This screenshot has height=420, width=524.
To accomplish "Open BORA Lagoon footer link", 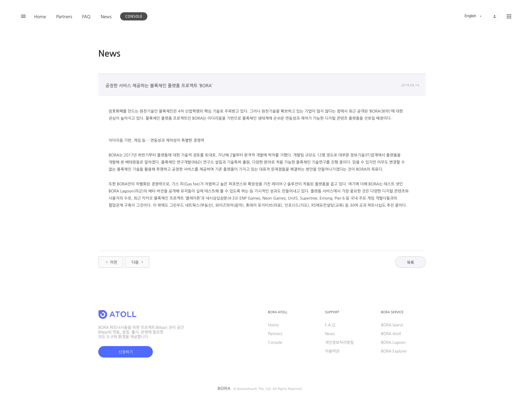I will tap(393, 342).
